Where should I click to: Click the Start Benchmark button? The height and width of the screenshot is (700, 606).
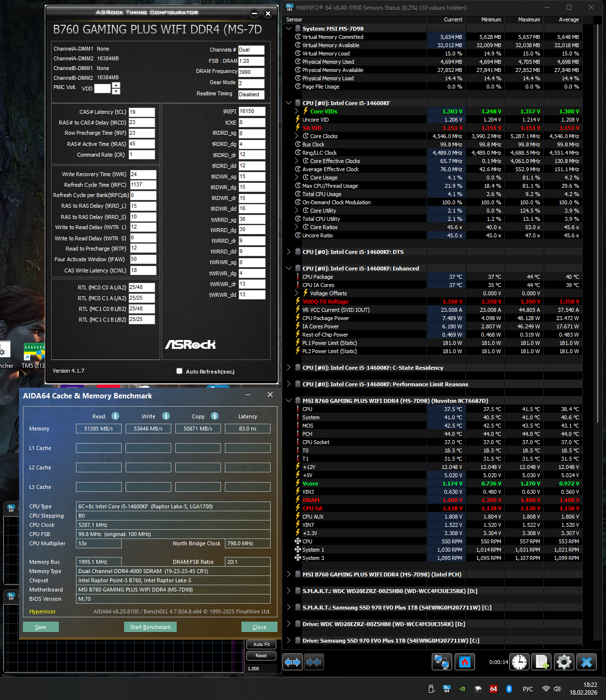click(x=150, y=627)
